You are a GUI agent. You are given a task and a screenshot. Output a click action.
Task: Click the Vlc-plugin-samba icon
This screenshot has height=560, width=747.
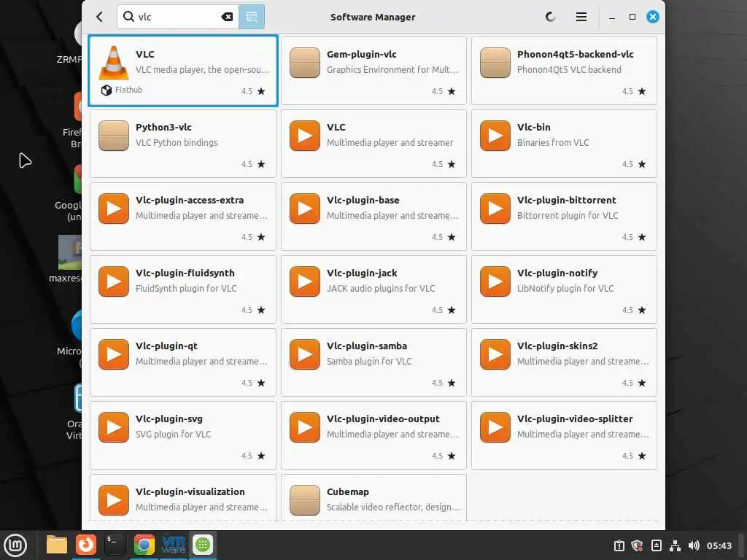304,354
